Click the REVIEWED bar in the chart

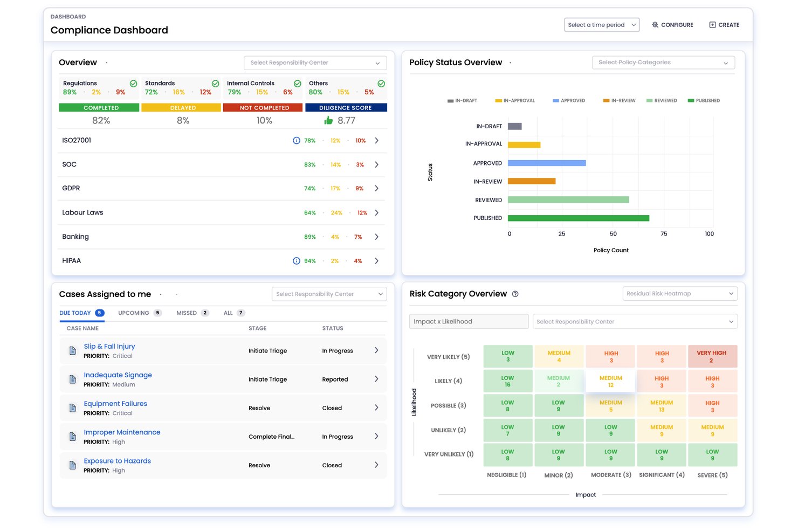point(568,200)
